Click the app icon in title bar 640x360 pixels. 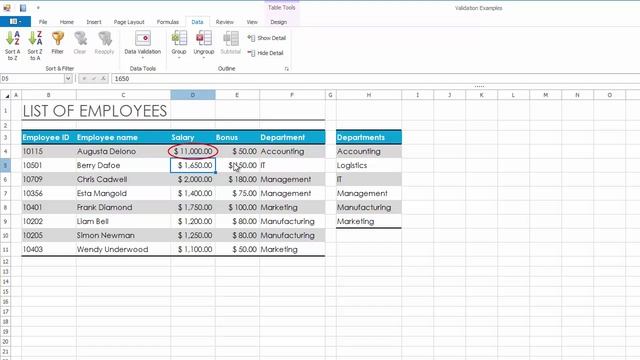coord(7,8)
